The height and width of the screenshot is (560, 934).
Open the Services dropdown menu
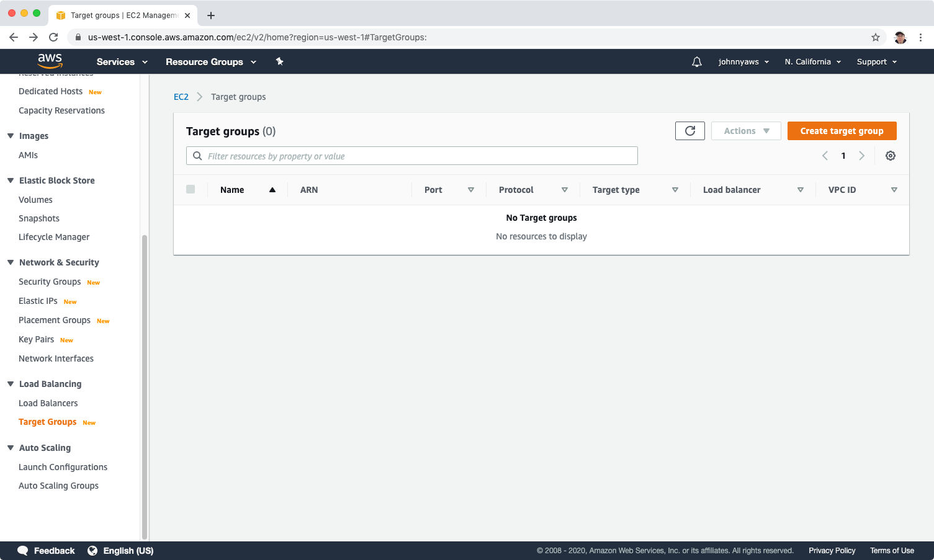[x=122, y=62]
